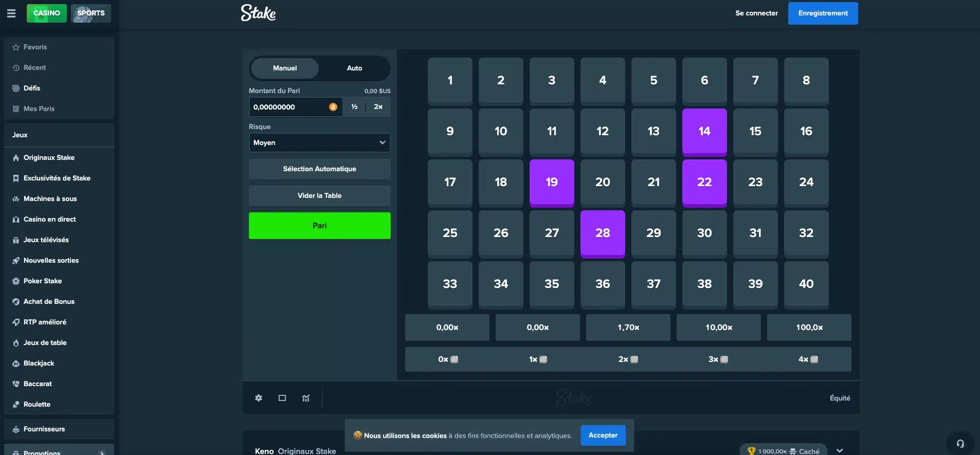Deselect highlighted keno tile 14

(x=704, y=132)
